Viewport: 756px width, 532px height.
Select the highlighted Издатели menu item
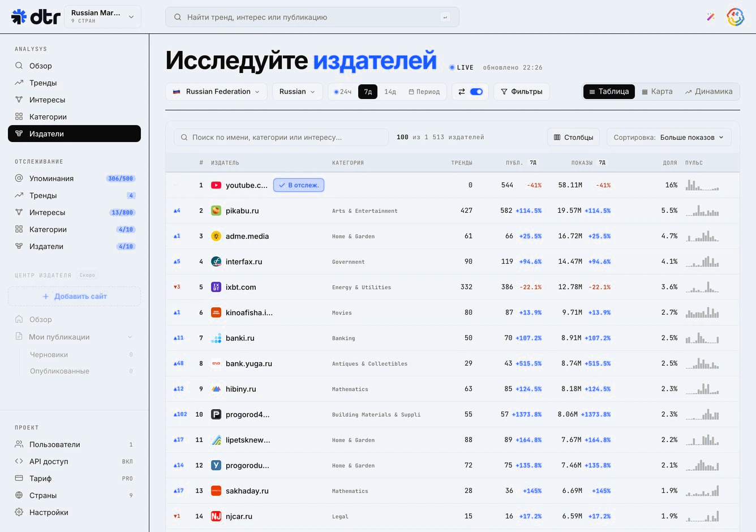(x=74, y=134)
